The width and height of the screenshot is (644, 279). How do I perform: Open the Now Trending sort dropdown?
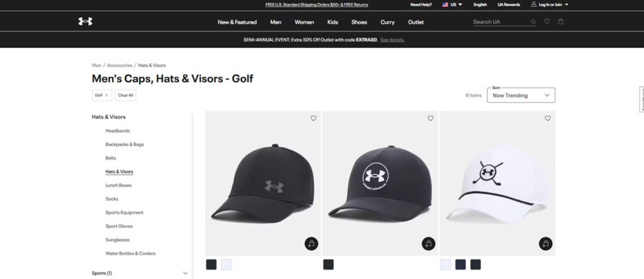point(521,96)
